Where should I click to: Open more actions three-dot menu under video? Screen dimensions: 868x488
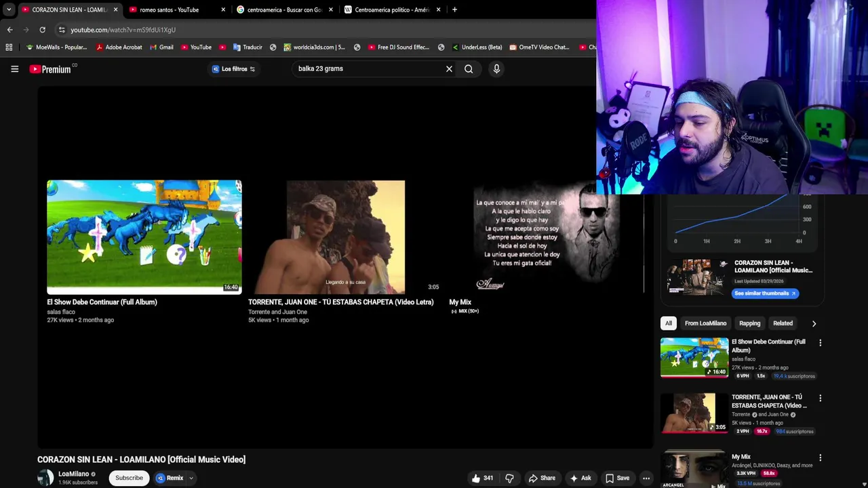[x=646, y=478]
